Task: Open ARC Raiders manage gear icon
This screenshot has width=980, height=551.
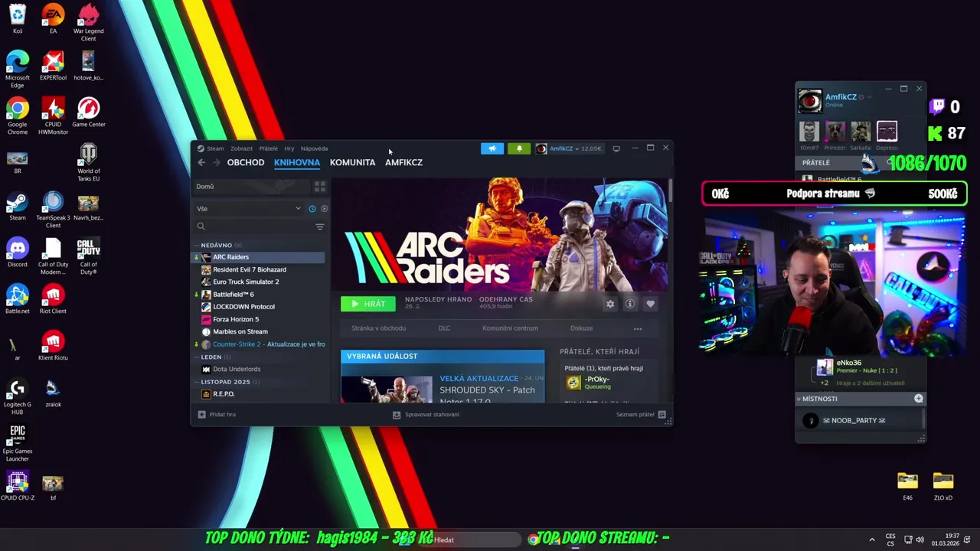Action: pyautogui.click(x=610, y=304)
